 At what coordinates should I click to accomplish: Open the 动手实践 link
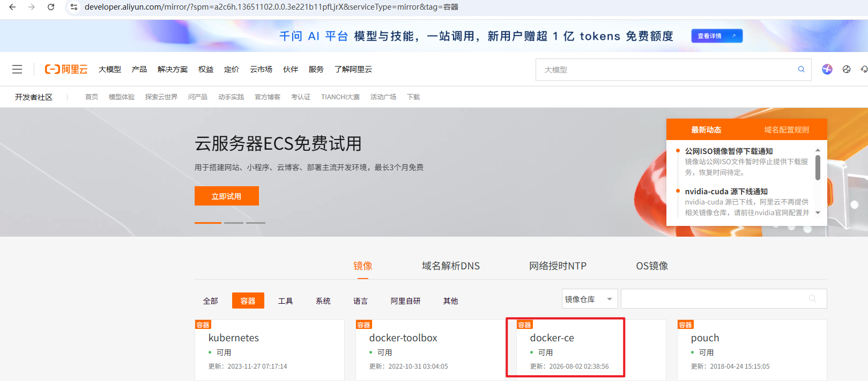[x=231, y=97]
